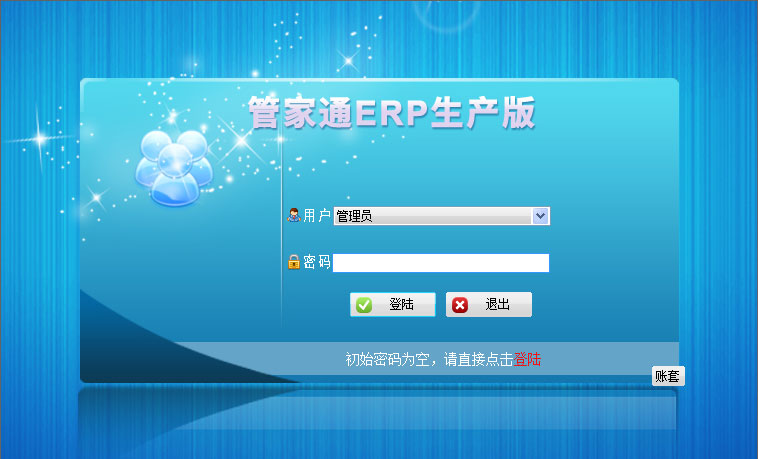Click the padlock icon beside 密码
Screen dimensions: 758x459
[294, 262]
